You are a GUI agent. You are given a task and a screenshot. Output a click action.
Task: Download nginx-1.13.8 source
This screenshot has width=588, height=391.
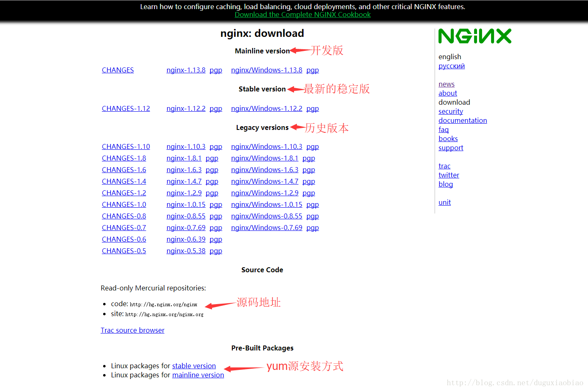click(186, 70)
